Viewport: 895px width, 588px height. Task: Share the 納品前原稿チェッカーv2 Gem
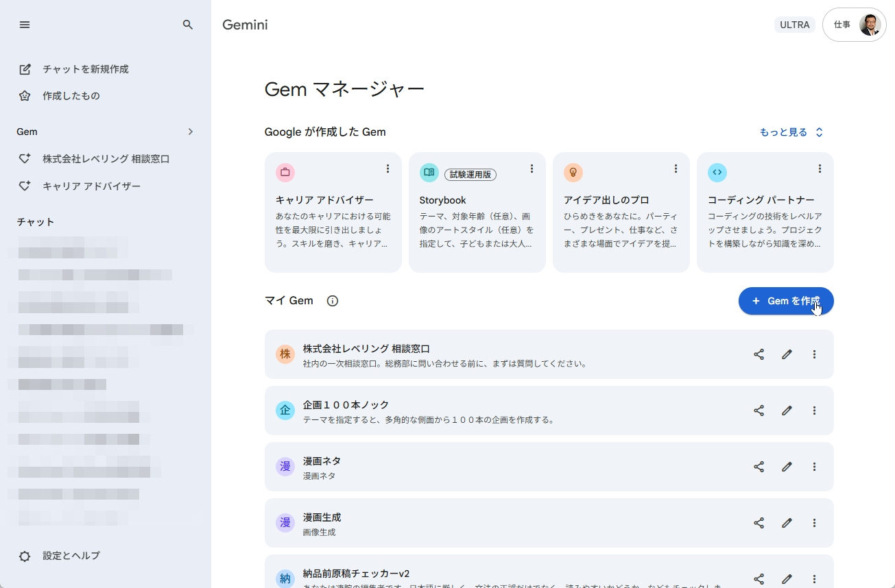pos(759,579)
